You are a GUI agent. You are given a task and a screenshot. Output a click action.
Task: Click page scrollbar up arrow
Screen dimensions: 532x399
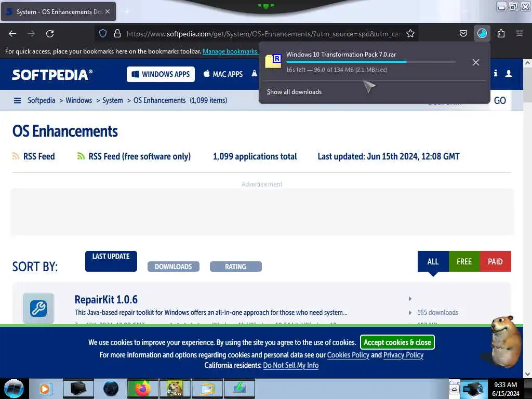[527, 63]
